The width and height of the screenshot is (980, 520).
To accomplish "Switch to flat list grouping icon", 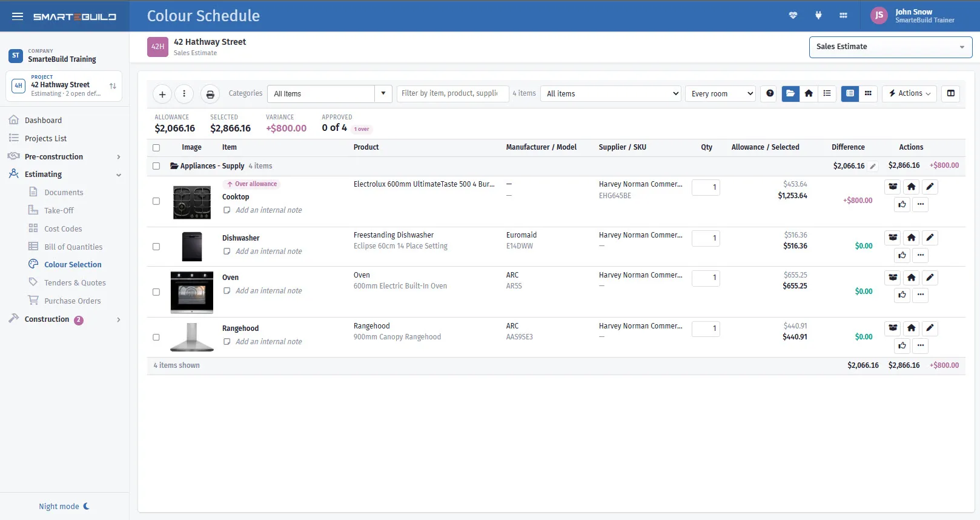I will click(x=827, y=93).
